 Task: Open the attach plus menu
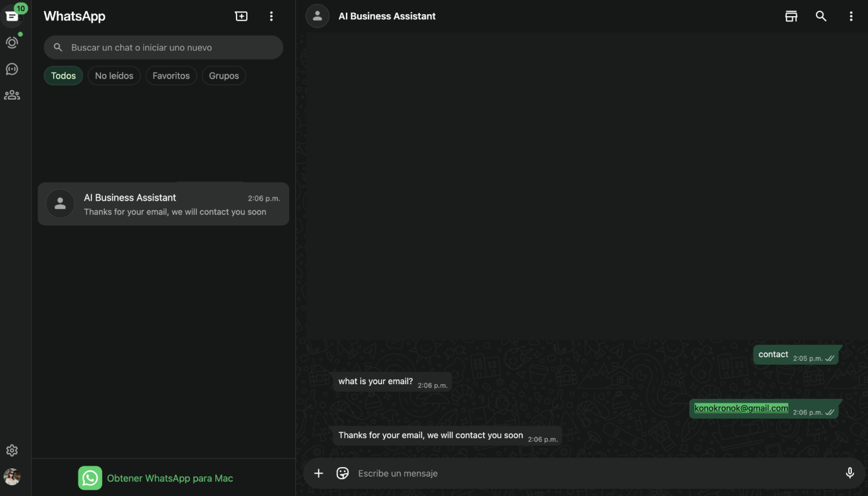coord(318,473)
